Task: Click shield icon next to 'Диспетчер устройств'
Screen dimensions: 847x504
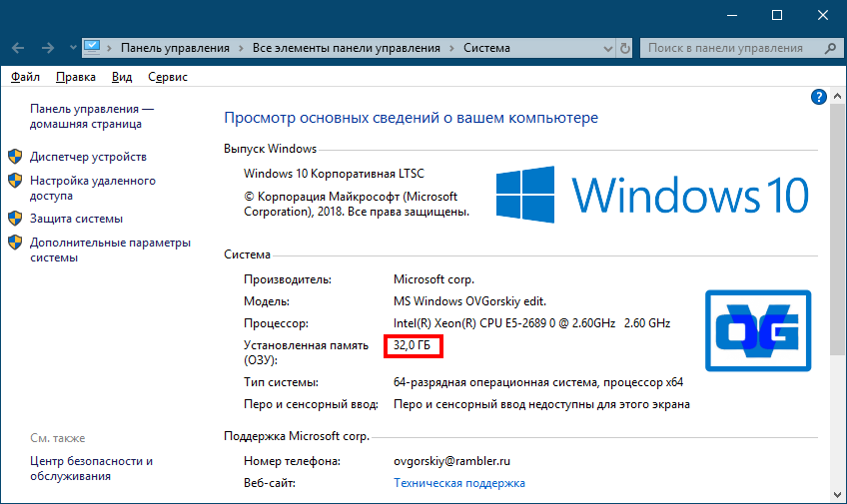Action: (15, 157)
